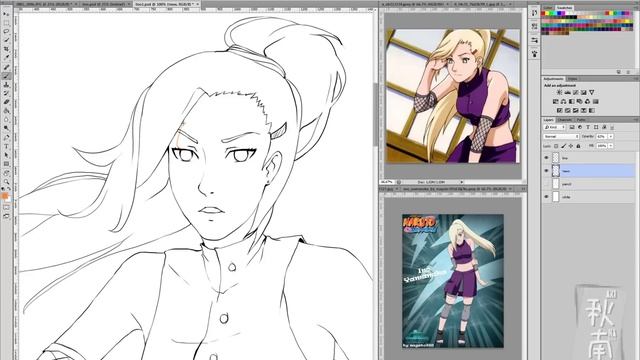
Task: Hide the highlighted selected layer
Action: tap(547, 171)
